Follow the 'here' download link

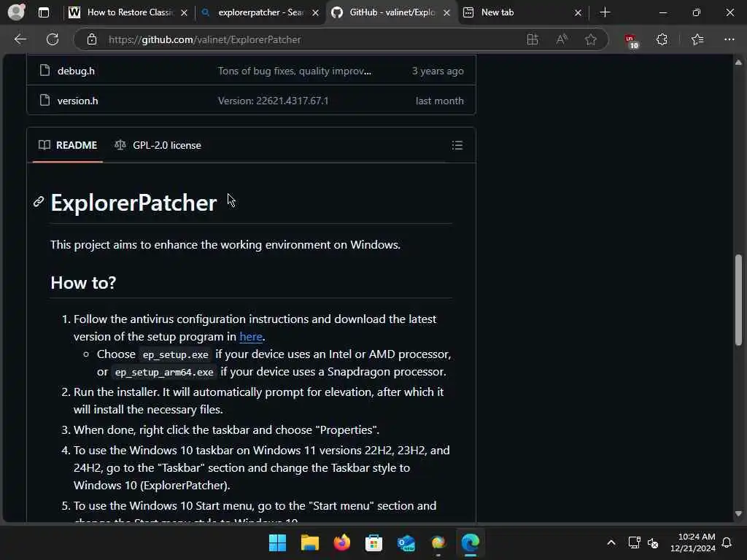[251, 337]
